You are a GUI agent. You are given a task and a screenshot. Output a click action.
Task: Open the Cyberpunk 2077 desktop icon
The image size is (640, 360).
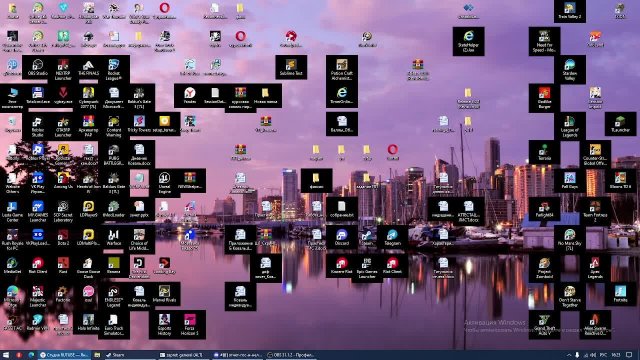tap(88, 98)
